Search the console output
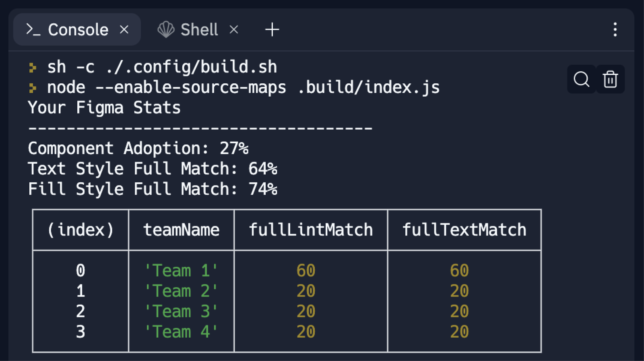 point(582,79)
